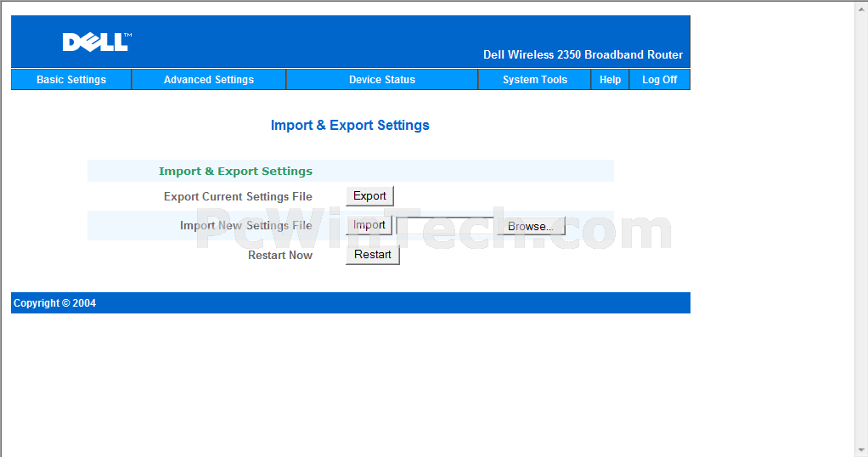
Task: Click the Restart Now label
Action: [280, 256]
